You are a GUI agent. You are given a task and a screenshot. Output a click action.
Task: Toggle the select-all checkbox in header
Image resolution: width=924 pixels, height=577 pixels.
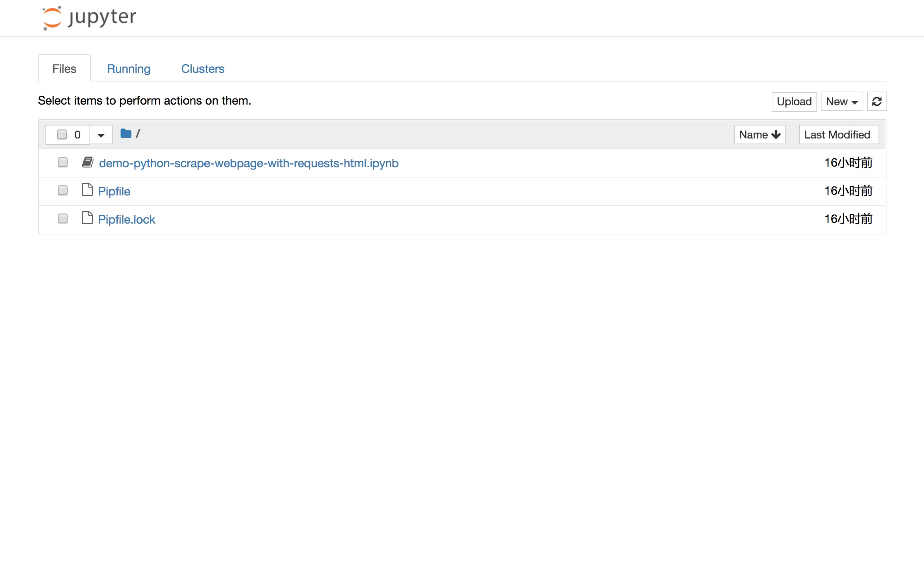(62, 135)
